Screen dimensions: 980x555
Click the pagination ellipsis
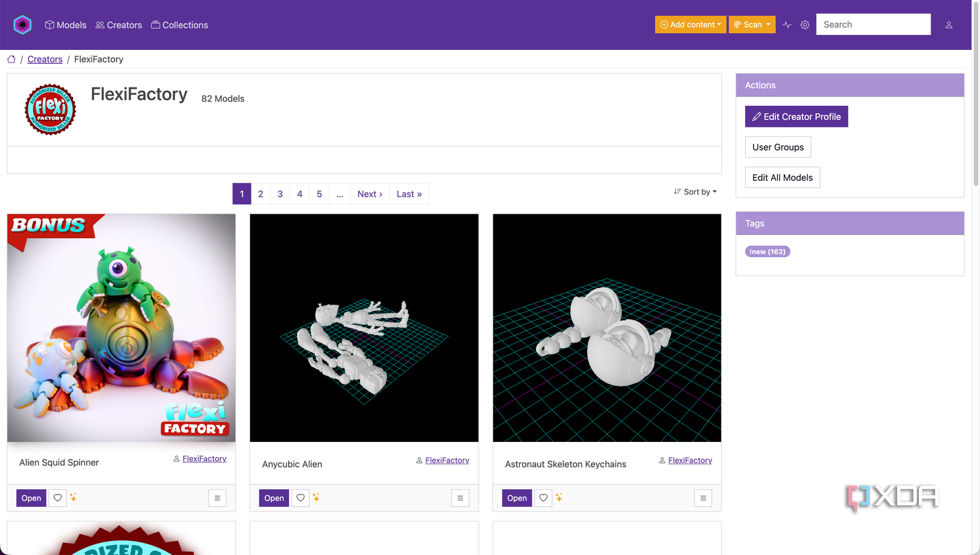click(340, 194)
